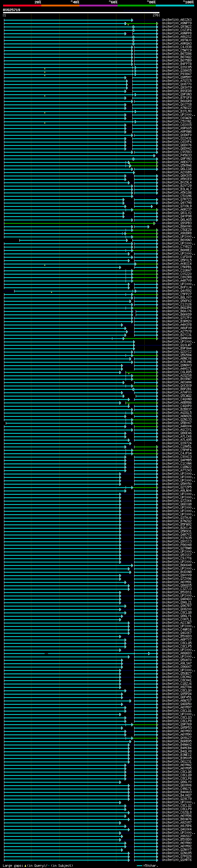
Task: Select the UniRef100_C5XYN1 label
Action: pyautogui.click(x=177, y=121)
